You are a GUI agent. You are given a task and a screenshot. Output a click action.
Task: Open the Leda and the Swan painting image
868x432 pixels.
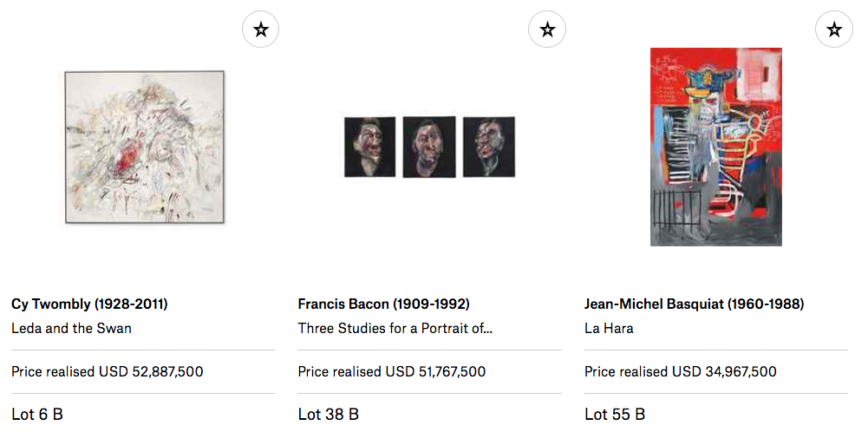point(143,147)
